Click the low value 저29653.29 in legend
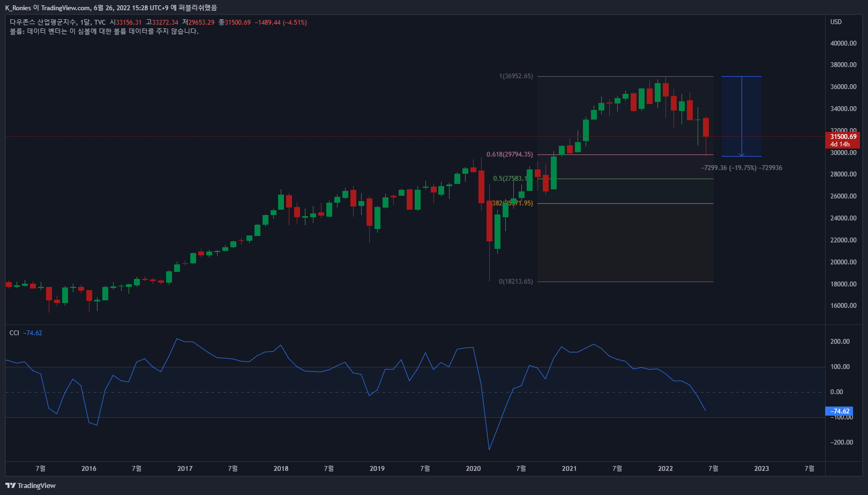The image size is (868, 495). [x=198, y=23]
